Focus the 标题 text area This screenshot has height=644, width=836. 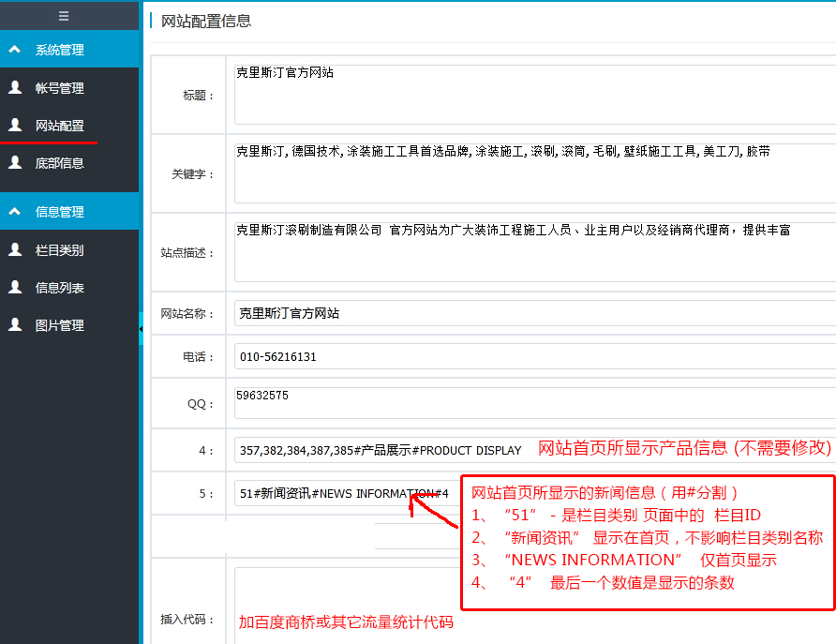(535, 95)
